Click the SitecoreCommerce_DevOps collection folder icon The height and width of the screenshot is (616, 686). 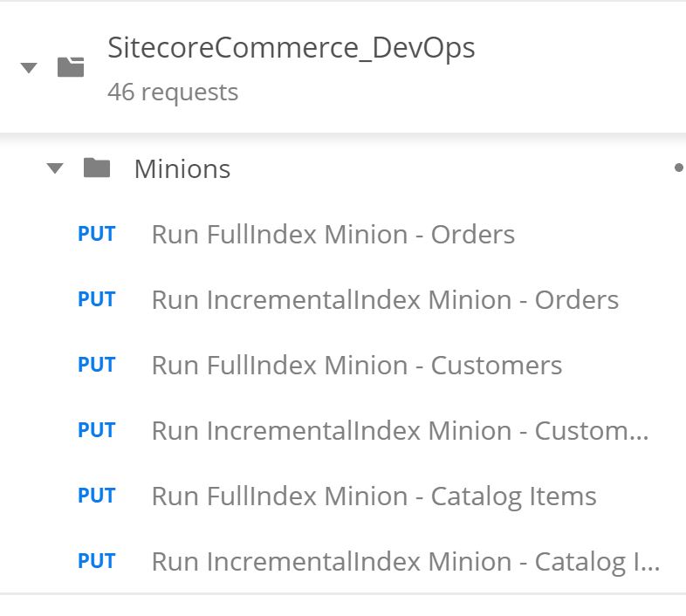point(71,67)
